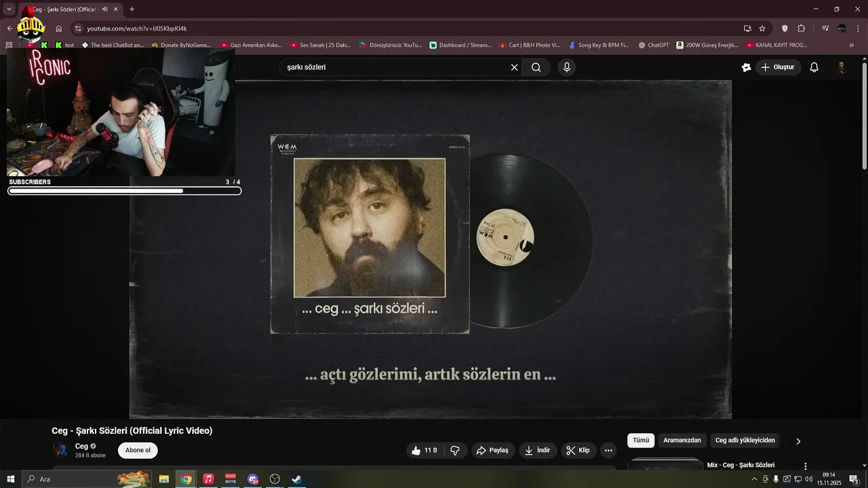Screen dimensions: 868x488
Task: Click the sparkle icon beside Oluştur
Action: (746, 67)
